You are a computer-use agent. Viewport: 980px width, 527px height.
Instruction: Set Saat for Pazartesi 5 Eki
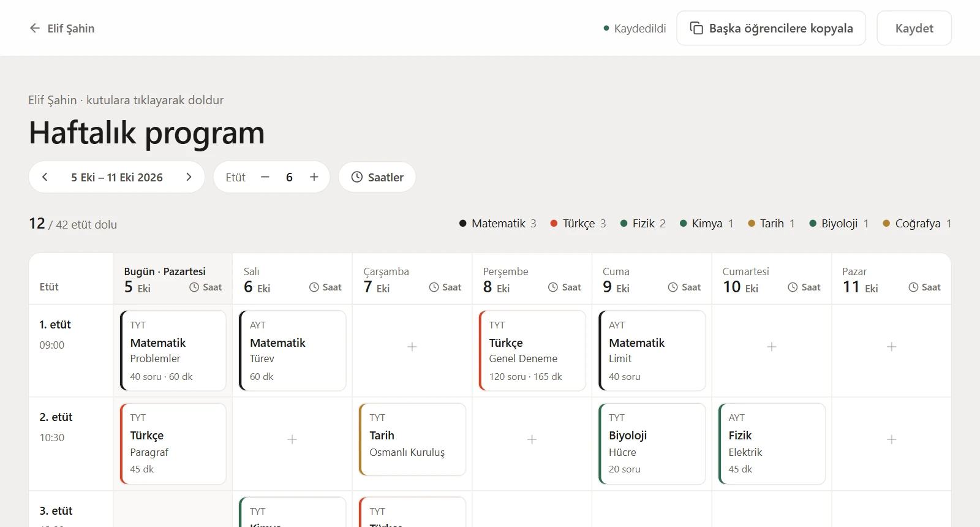[206, 287]
